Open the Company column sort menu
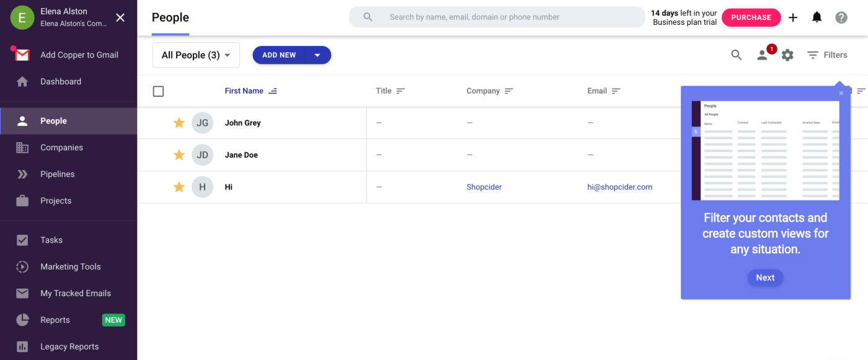Image resolution: width=868 pixels, height=360 pixels. 509,91
